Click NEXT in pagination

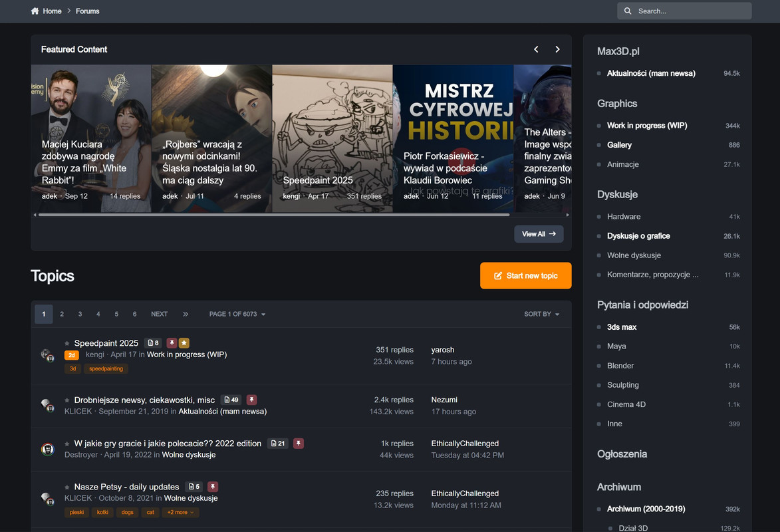pyautogui.click(x=159, y=314)
